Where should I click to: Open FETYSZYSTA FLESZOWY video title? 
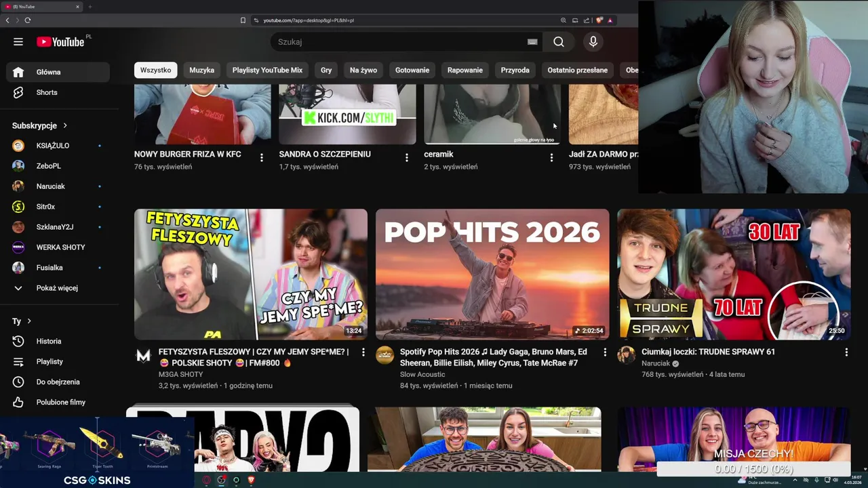[x=254, y=357]
